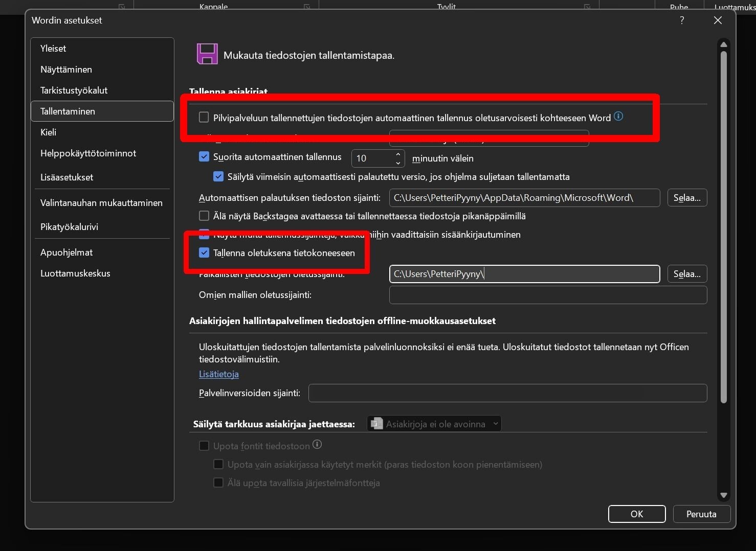Click the info icon next to Upota fontit tiedostoon

[317, 445]
